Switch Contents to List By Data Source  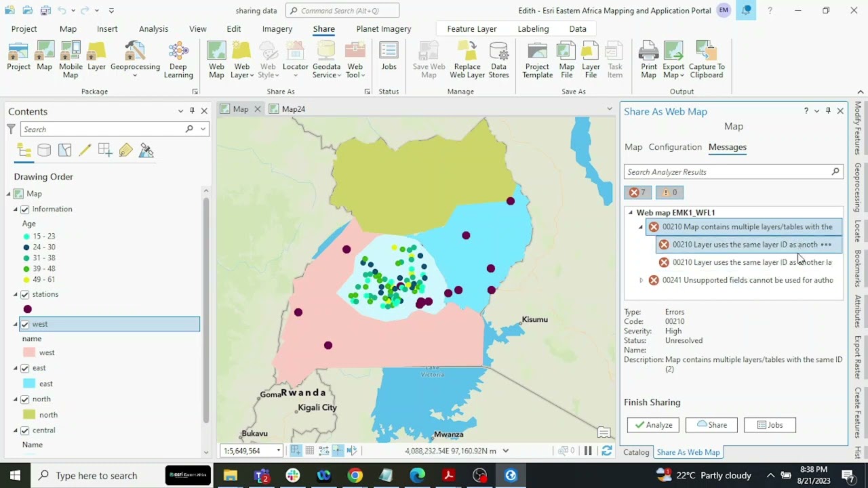(44, 150)
